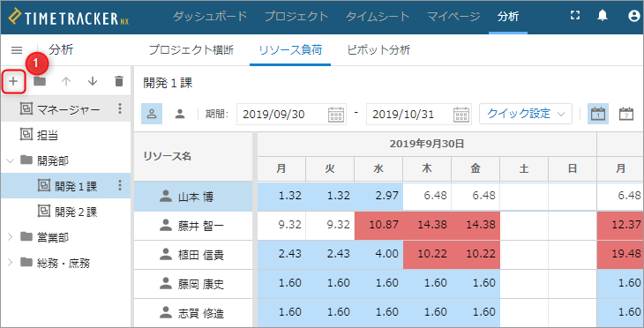Move item up with the up arrow
Image resolution: width=644 pixels, height=328 pixels.
(x=65, y=81)
